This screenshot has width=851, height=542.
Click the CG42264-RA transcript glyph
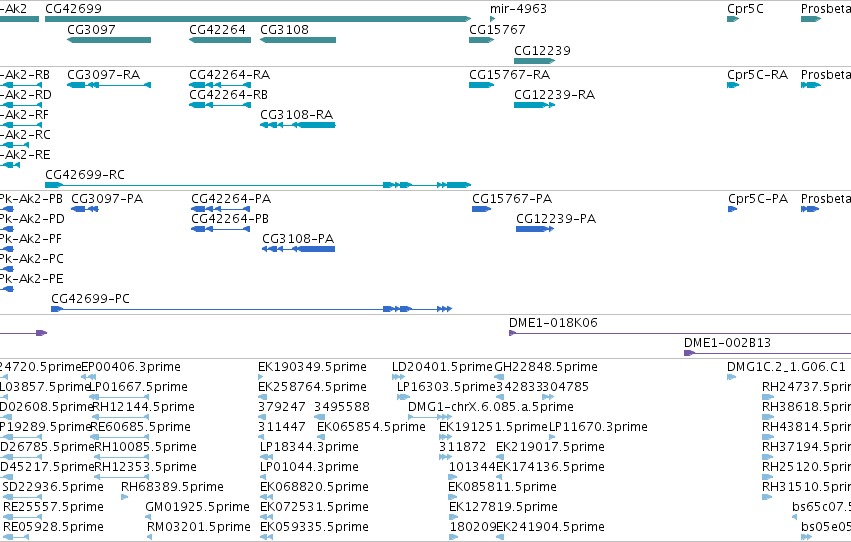click(x=220, y=85)
